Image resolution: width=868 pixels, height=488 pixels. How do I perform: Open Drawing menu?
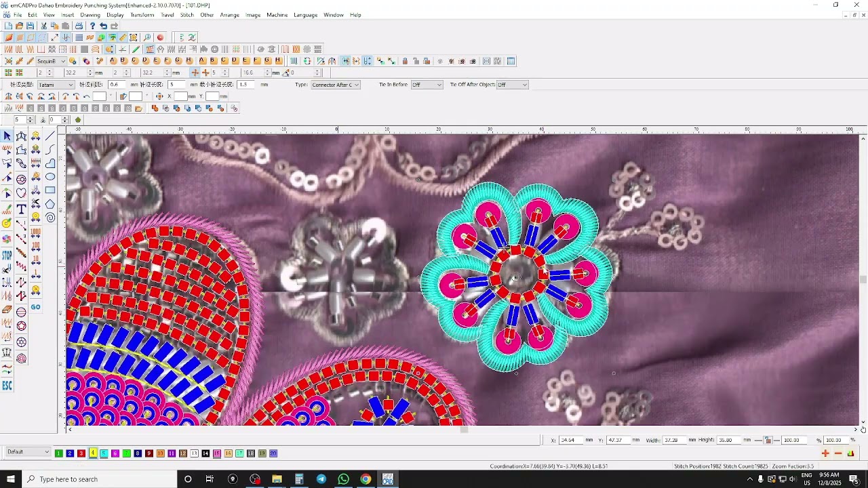point(90,14)
